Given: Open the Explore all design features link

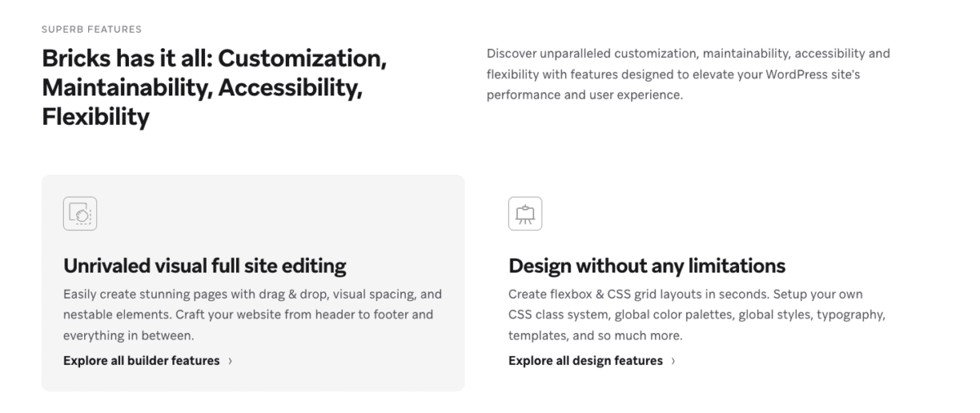Looking at the screenshot, I should point(586,361).
